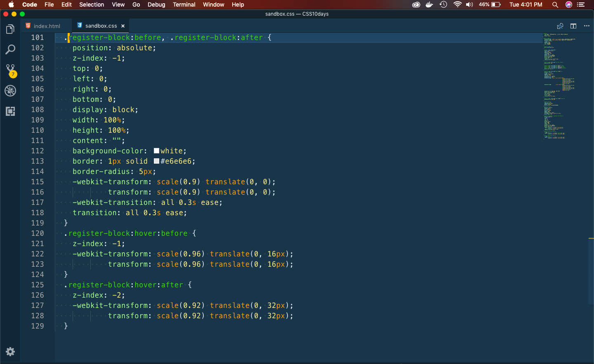
Task: Click 'width: 100%;' on line 109
Action: point(99,120)
